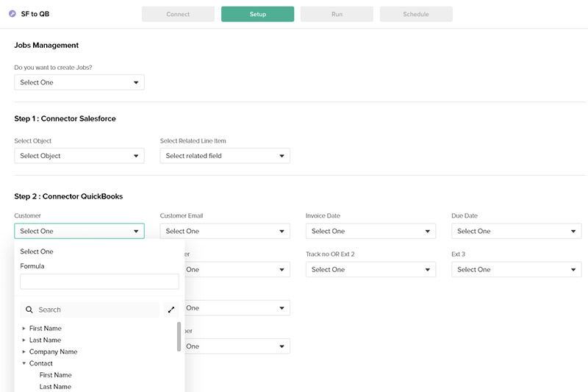Open the Customer Email dropdown
Screen dimensions: 588x392
click(x=225, y=231)
